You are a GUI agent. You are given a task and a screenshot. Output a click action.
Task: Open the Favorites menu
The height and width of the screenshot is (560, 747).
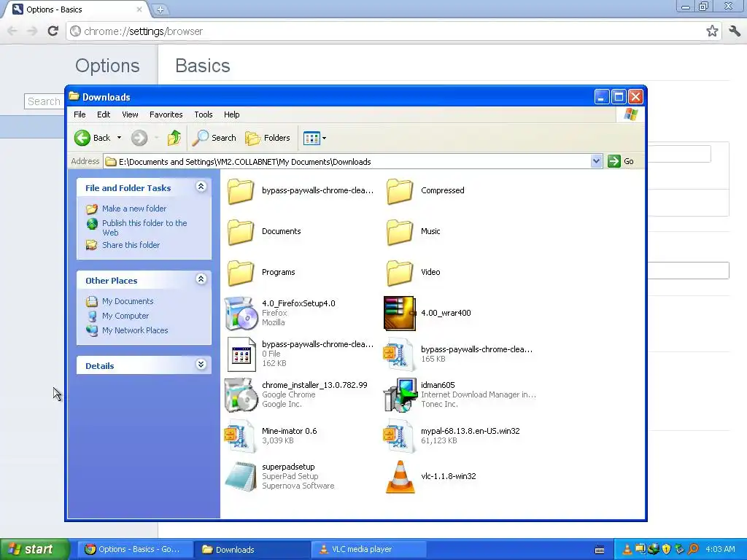(166, 114)
